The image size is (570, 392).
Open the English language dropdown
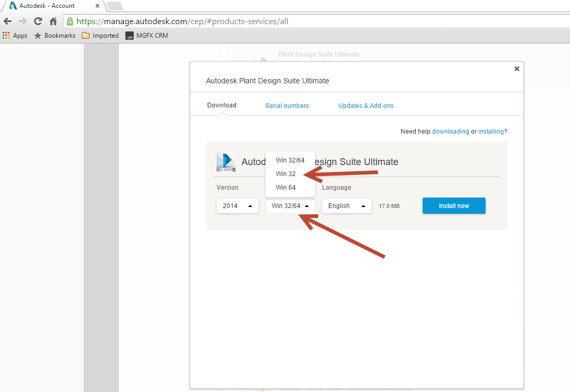tap(347, 206)
